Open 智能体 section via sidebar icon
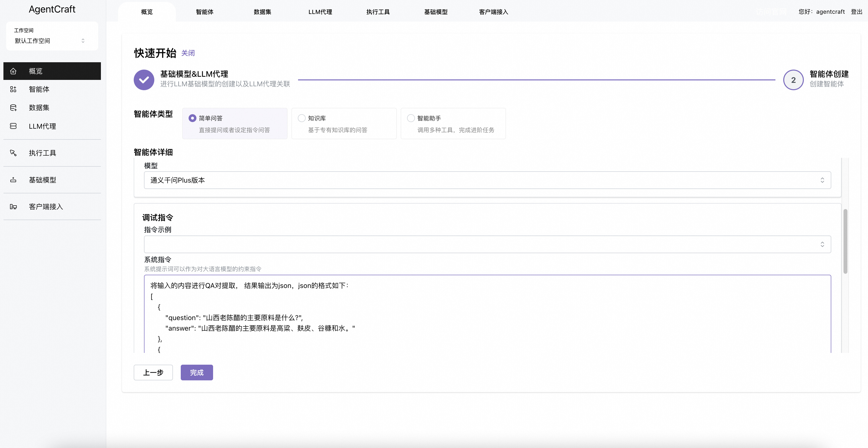 pos(13,89)
